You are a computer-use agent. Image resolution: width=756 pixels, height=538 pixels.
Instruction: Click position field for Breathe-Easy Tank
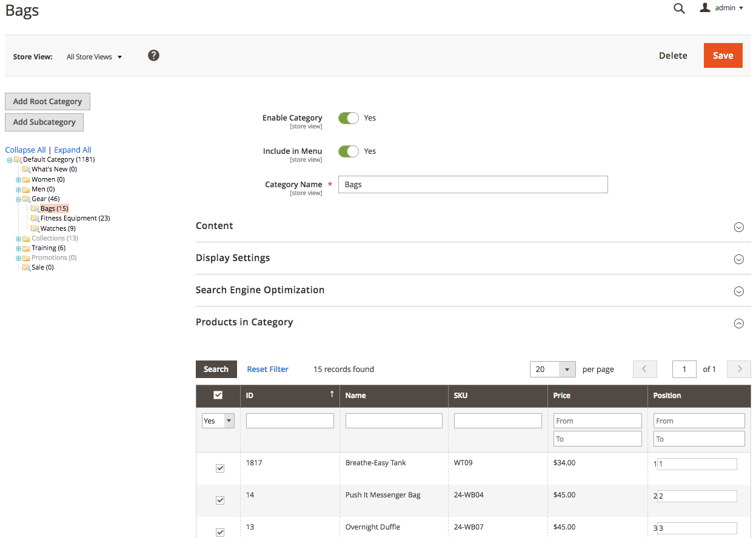coord(697,464)
